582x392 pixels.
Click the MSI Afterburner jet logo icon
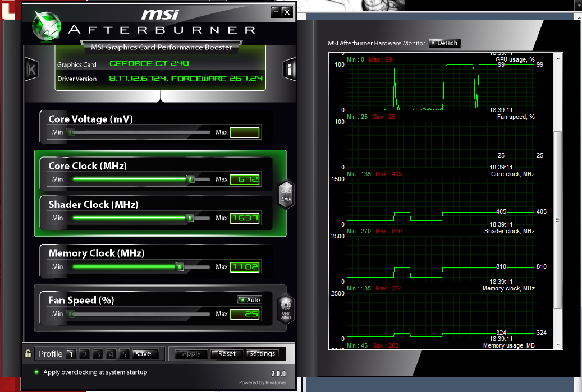pos(47,25)
